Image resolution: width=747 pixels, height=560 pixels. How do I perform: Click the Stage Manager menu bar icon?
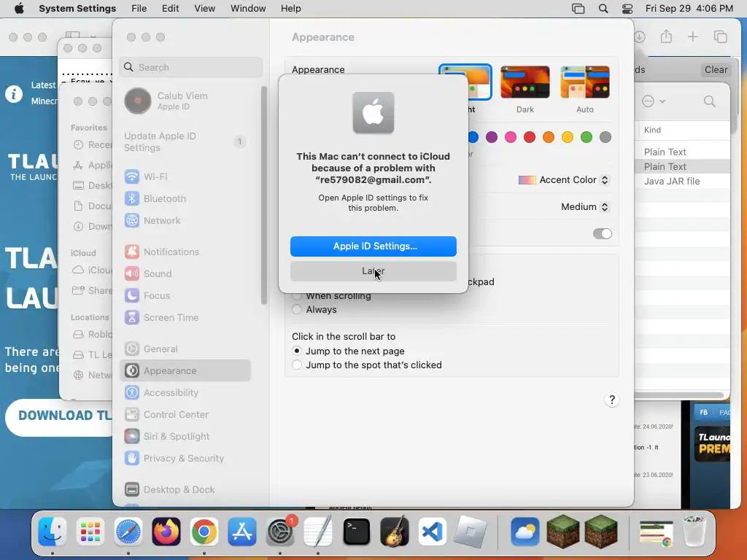[578, 9]
